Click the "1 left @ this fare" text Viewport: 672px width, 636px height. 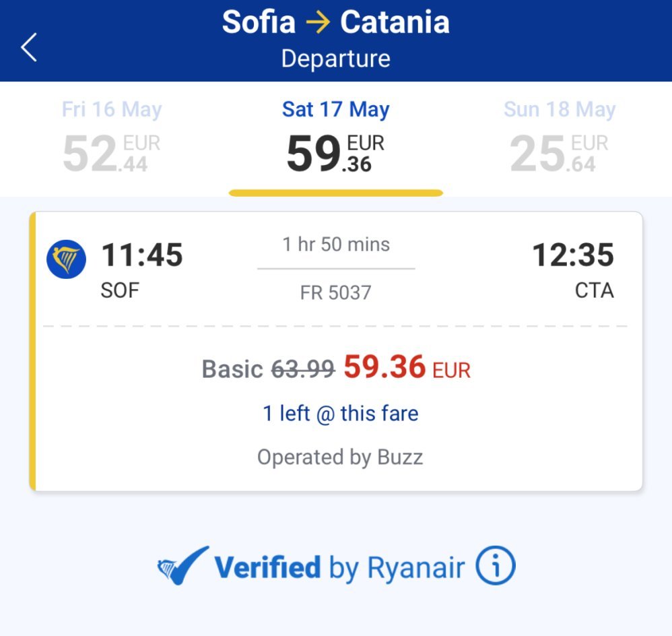340,413
